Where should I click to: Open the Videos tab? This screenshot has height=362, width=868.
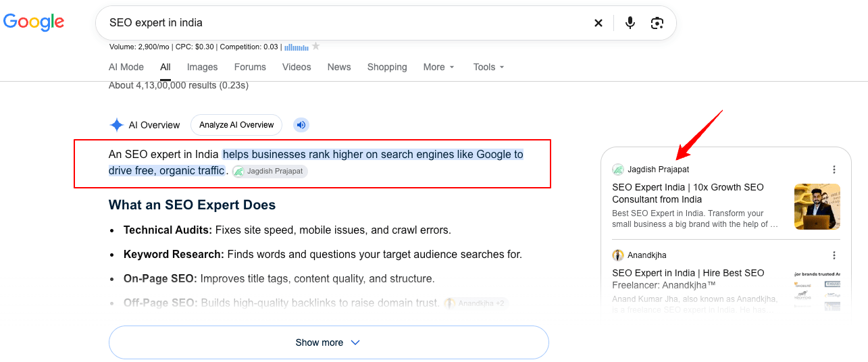coord(297,67)
